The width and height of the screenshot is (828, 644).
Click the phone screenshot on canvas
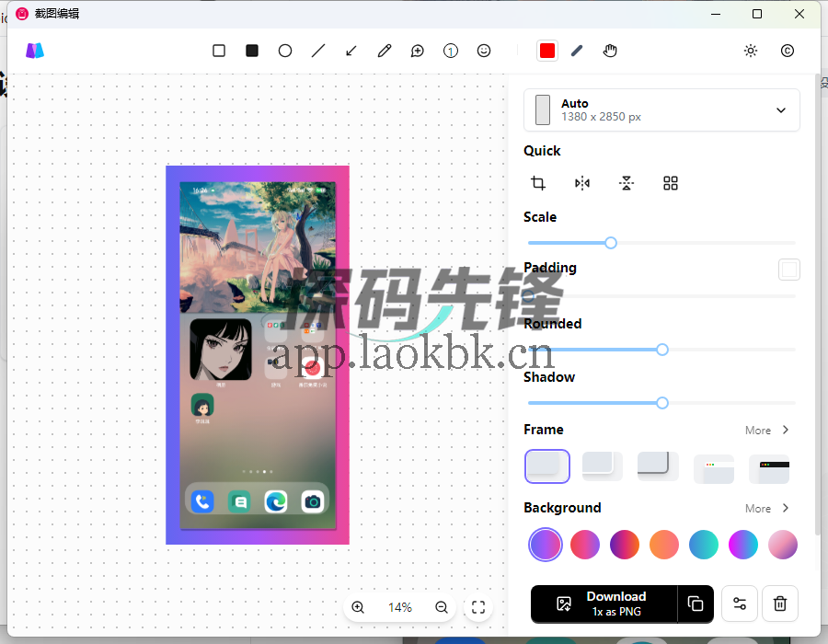pos(258,355)
